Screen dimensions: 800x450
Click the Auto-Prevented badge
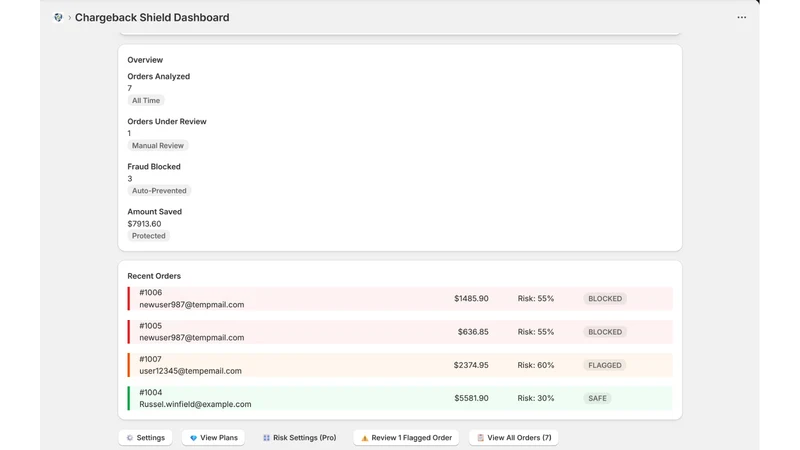click(159, 190)
